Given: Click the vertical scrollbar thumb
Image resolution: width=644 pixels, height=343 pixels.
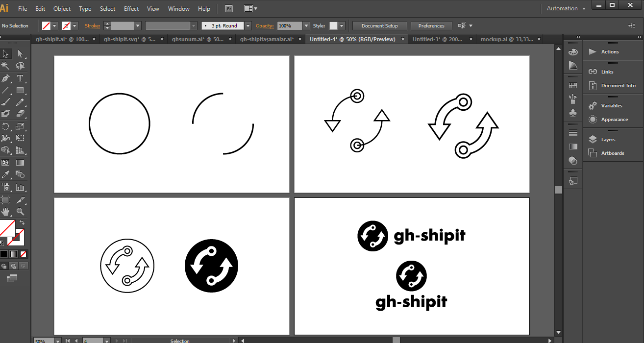Looking at the screenshot, I should tap(558, 190).
